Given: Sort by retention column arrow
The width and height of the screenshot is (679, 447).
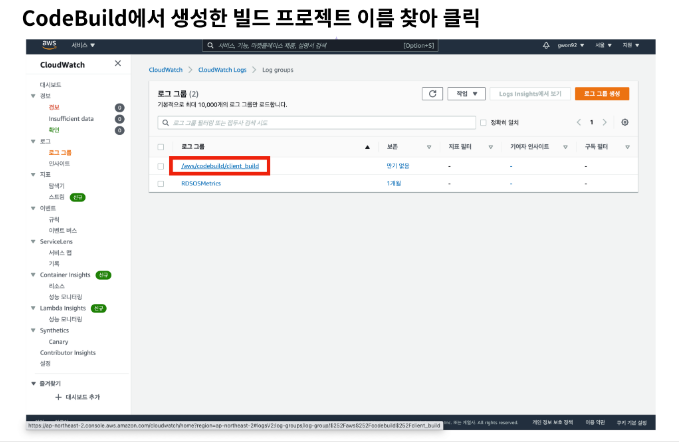Looking at the screenshot, I should pyautogui.click(x=429, y=147).
